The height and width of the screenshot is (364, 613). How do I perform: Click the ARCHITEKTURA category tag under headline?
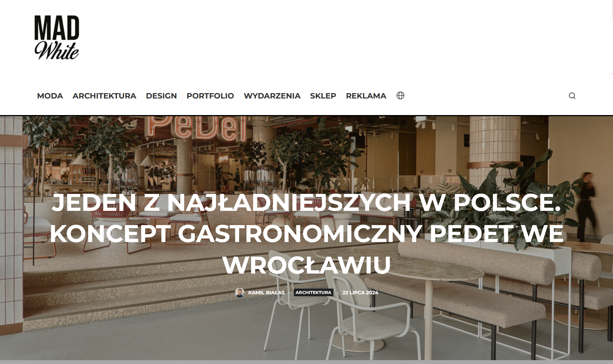click(x=313, y=292)
